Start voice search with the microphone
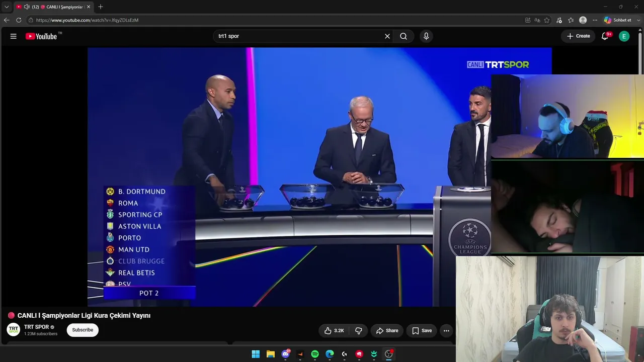Image resolution: width=644 pixels, height=362 pixels. tap(426, 36)
